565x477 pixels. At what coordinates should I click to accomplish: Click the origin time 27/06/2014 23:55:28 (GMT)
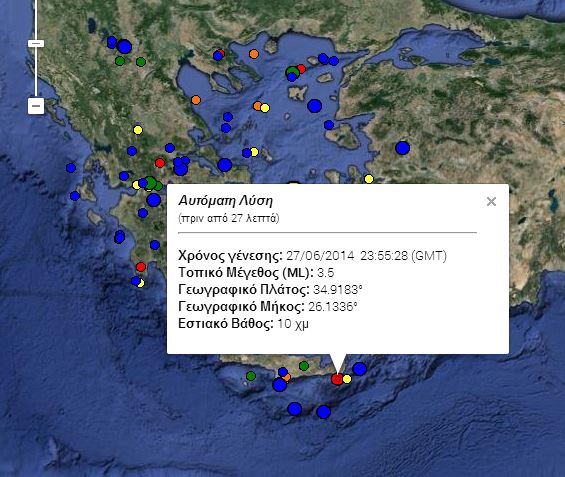click(x=366, y=256)
